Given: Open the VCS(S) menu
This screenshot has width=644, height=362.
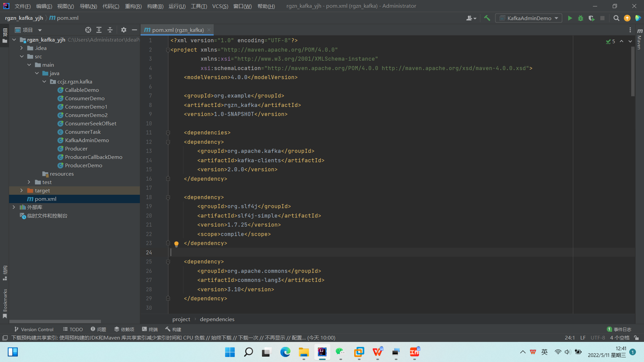Looking at the screenshot, I should click(220, 6).
